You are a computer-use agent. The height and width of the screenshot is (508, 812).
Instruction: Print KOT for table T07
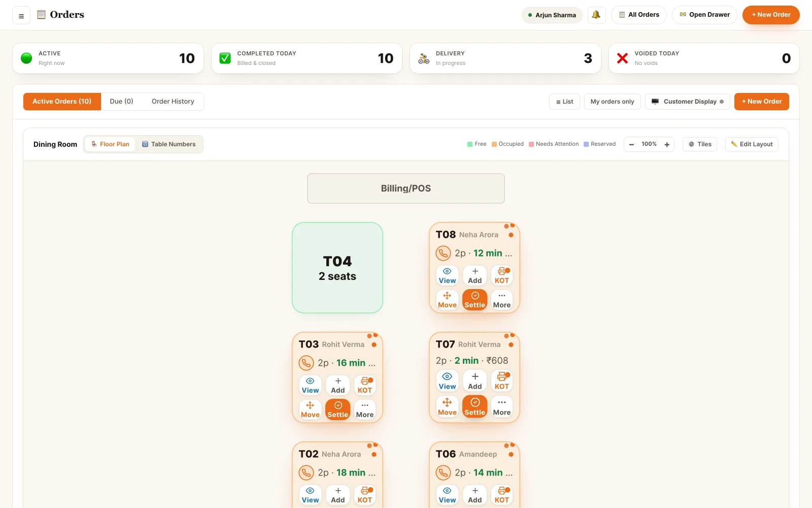point(502,381)
